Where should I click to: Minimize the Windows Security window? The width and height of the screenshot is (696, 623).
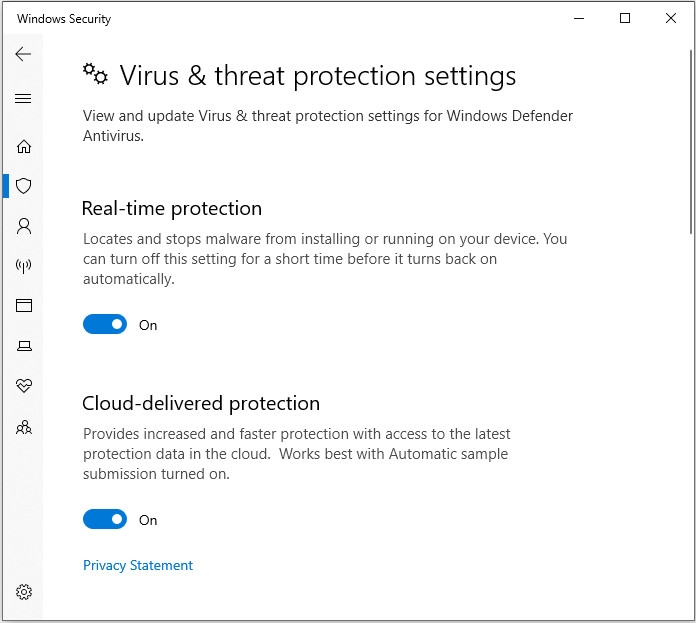[579, 18]
